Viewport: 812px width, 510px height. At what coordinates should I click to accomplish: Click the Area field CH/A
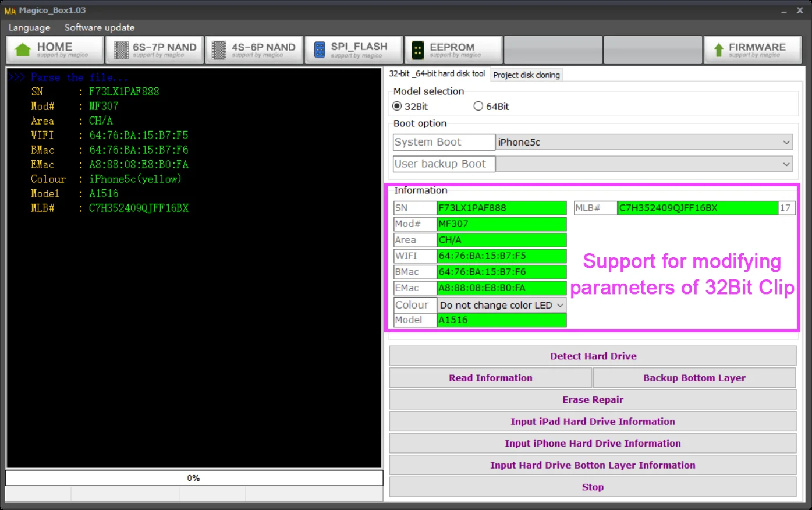502,240
